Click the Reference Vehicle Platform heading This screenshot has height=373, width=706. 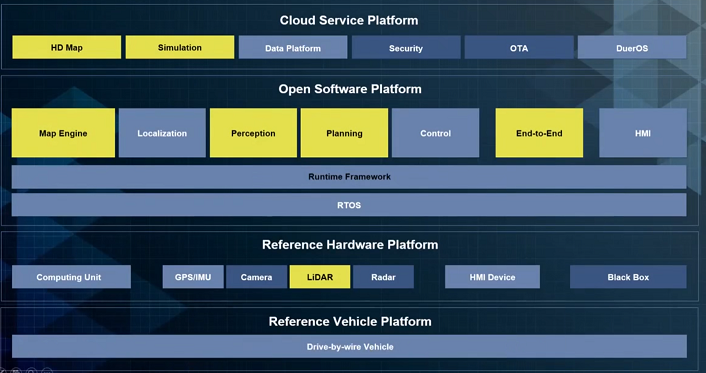(350, 321)
